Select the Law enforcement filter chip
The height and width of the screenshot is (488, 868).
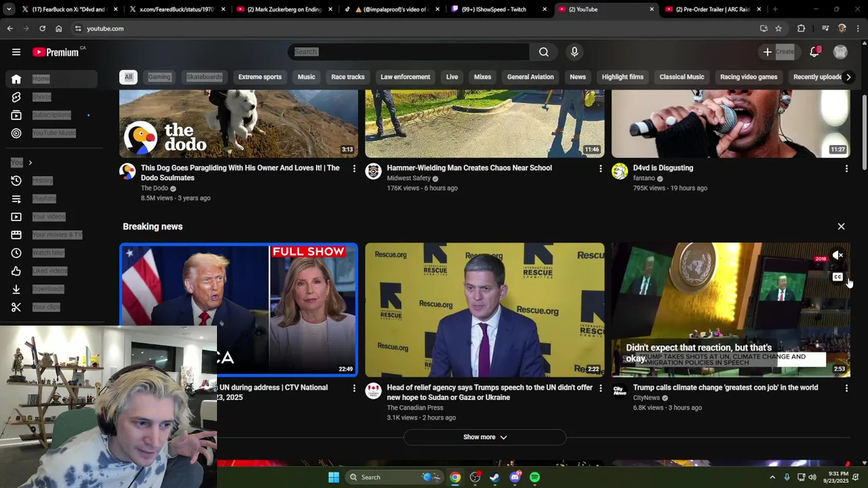(x=406, y=77)
